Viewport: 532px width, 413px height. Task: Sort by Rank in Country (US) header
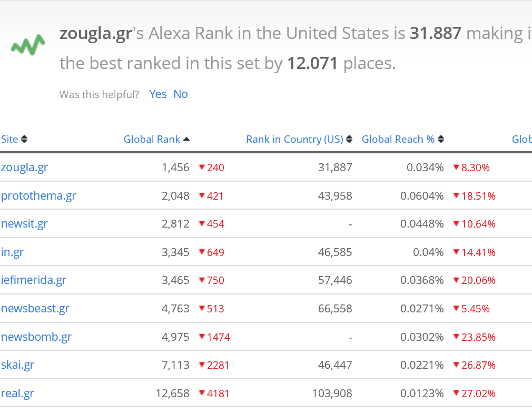point(294,140)
